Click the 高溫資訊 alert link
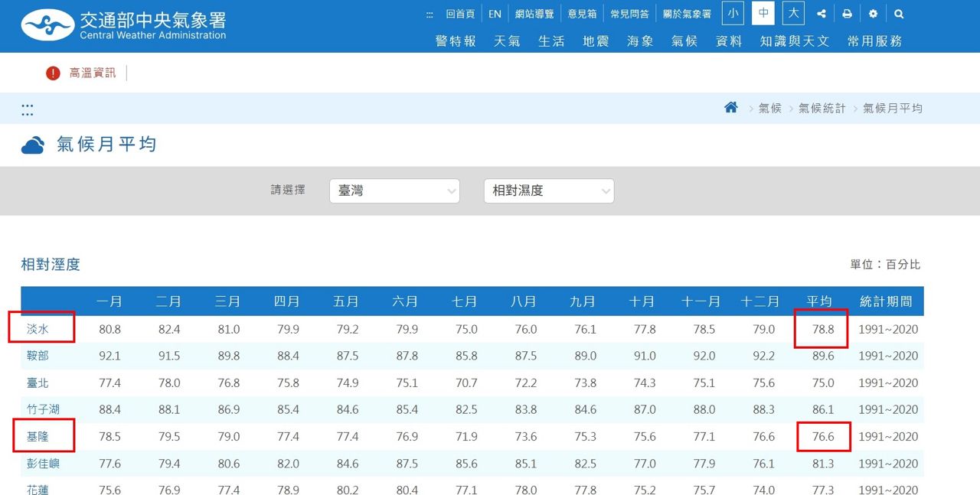Viewport: 980px width, 495px height. (x=93, y=73)
